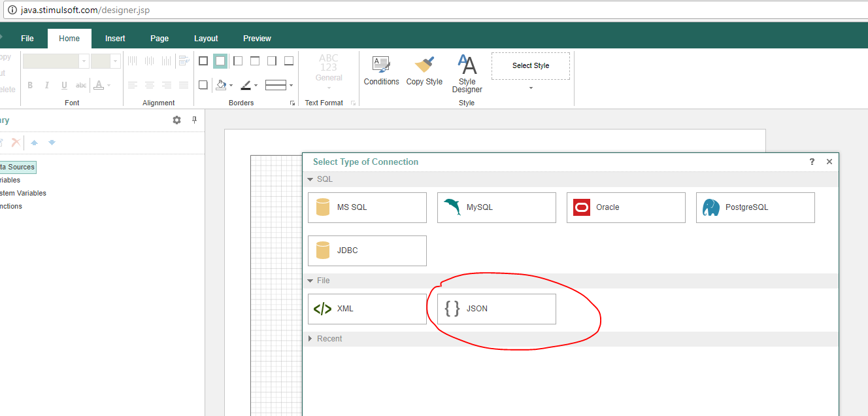Toggle Underline formatting

click(x=64, y=85)
